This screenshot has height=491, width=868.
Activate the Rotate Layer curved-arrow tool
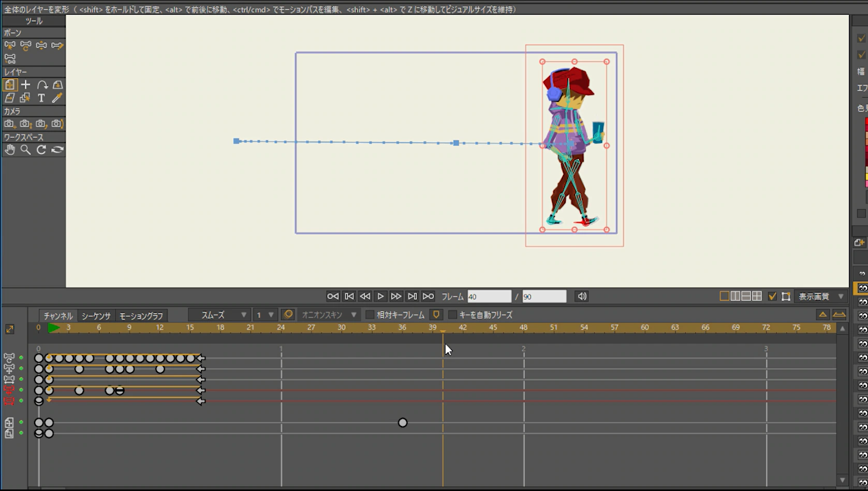pos(42,85)
